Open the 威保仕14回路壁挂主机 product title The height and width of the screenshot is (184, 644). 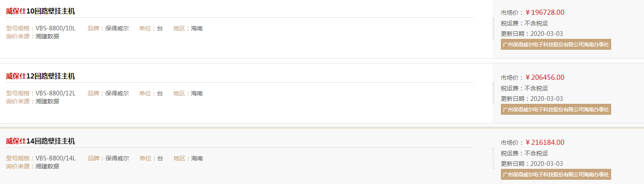pos(40,141)
